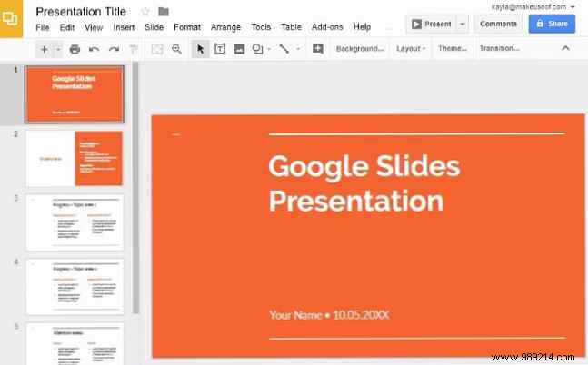Click the Google Slides home logo
Viewport: 588px width, 365px height.
click(x=11, y=19)
